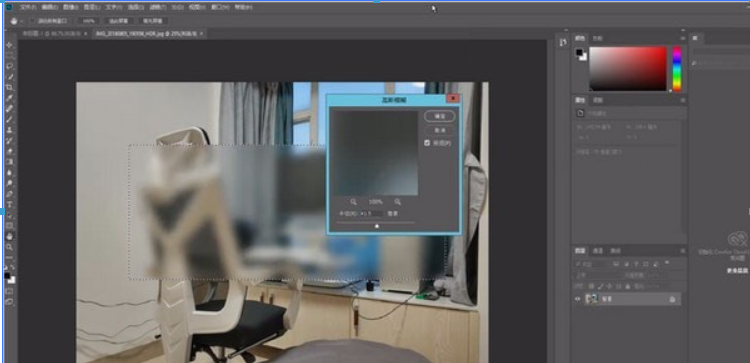The height and width of the screenshot is (363, 750).
Task: Close the active JPG document tab
Action: [201, 34]
